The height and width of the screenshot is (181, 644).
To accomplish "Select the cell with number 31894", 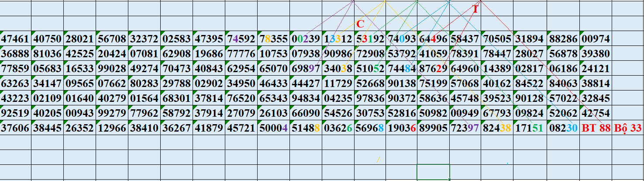I will point(531,39).
